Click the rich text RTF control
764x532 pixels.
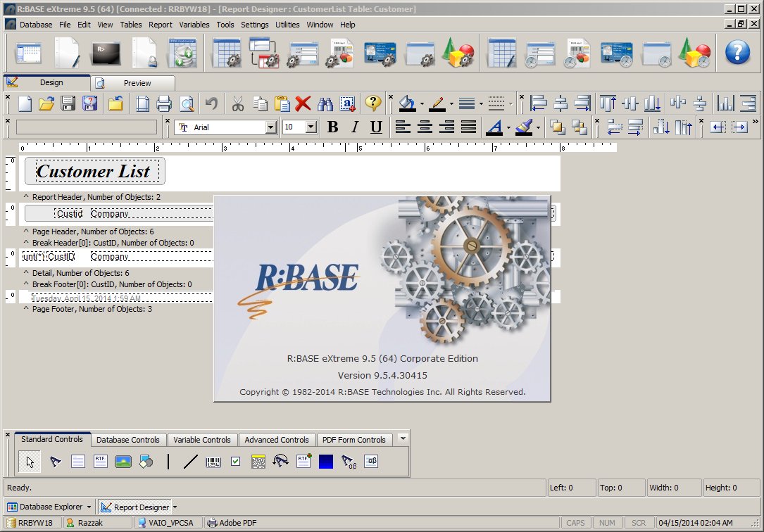coord(101,462)
